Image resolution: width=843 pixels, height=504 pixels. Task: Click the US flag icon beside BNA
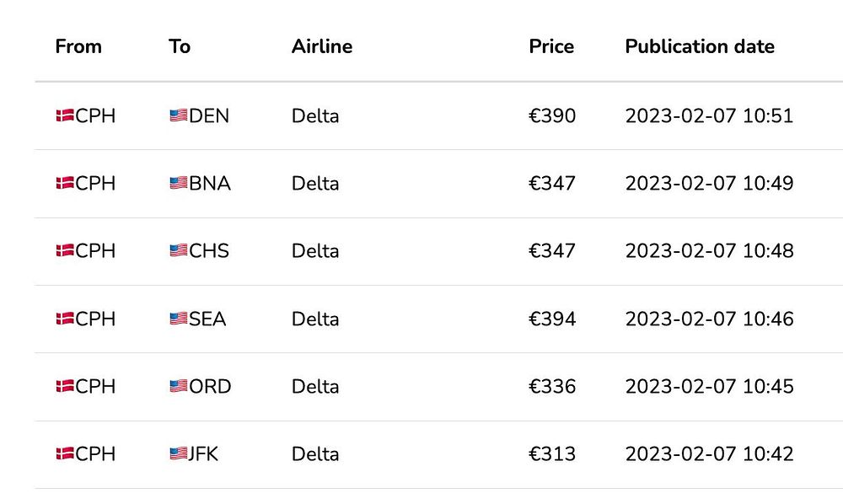point(178,183)
